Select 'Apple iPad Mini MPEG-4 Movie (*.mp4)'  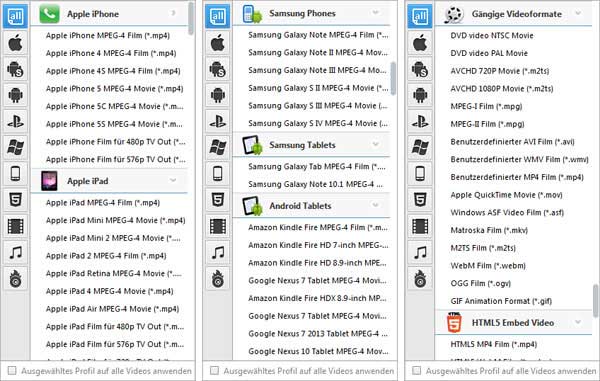pyautogui.click(x=116, y=220)
